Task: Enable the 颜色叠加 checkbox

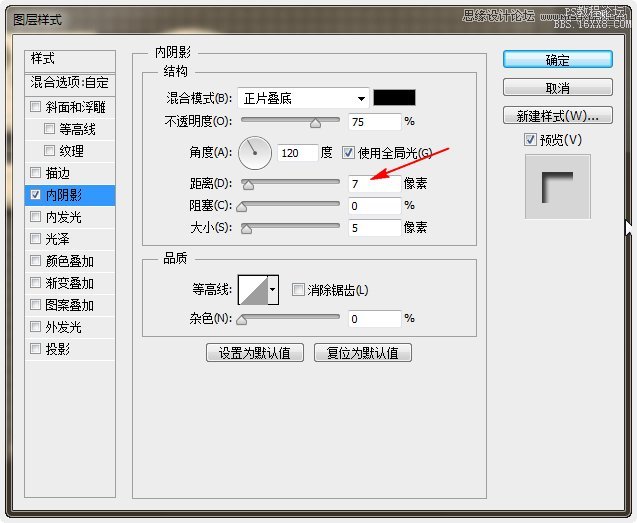Action: [x=35, y=260]
